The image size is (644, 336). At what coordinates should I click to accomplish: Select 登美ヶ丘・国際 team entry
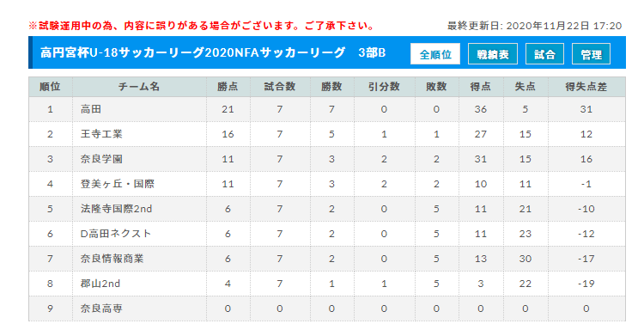[118, 184]
